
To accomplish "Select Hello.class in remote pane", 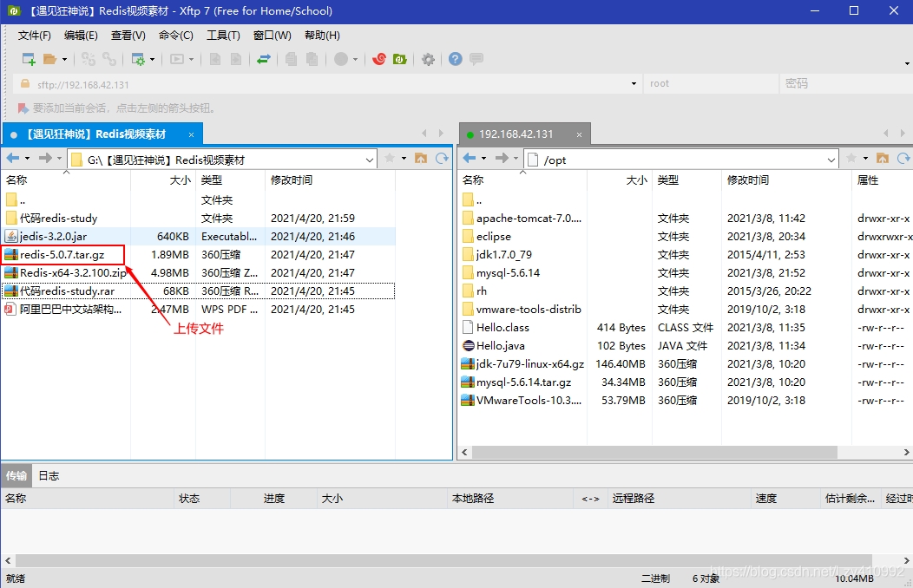I will pyautogui.click(x=503, y=328).
